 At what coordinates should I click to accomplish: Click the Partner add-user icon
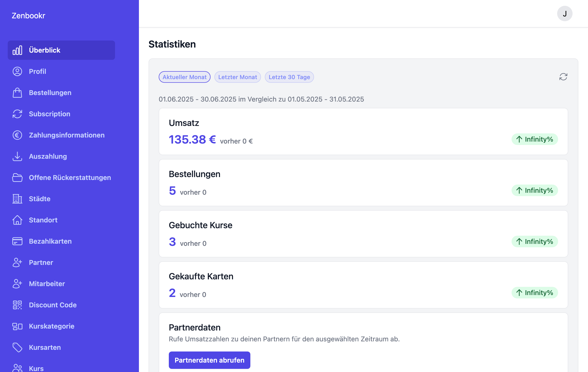coord(17,262)
